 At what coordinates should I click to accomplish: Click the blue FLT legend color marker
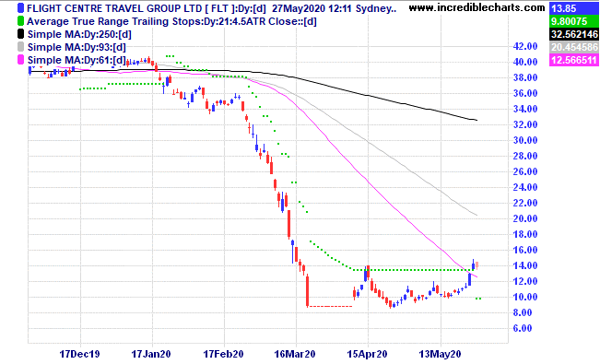20,8
